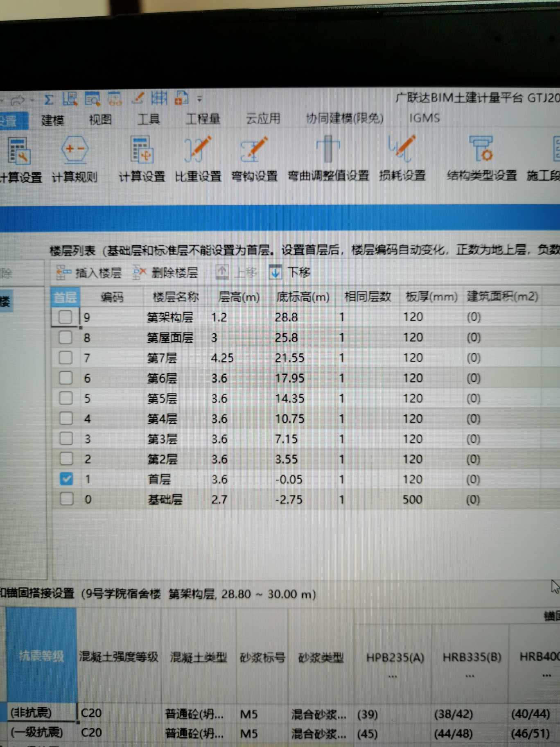Open 比重设置 rebar weight settings

[198, 159]
